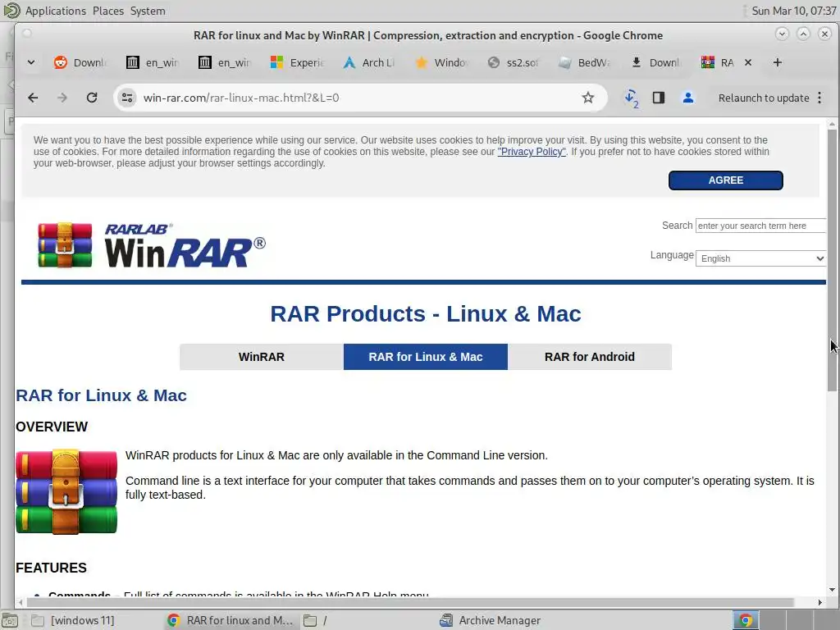The height and width of the screenshot is (630, 840).
Task: Open the Language English dropdown
Action: point(760,258)
